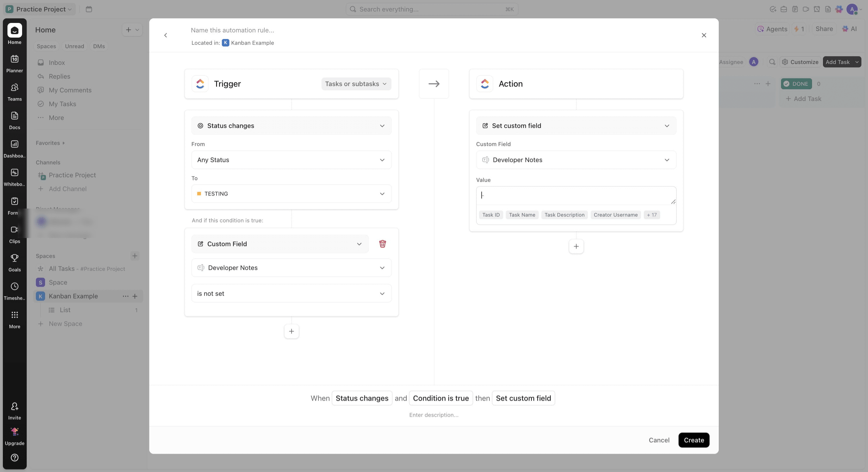Click the plus icon beside Spaces header
The height and width of the screenshot is (472, 868).
click(135, 256)
